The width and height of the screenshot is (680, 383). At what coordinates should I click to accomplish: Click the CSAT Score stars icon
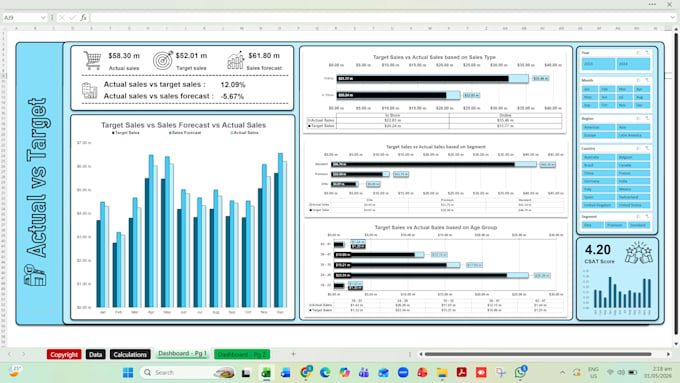[x=639, y=253]
